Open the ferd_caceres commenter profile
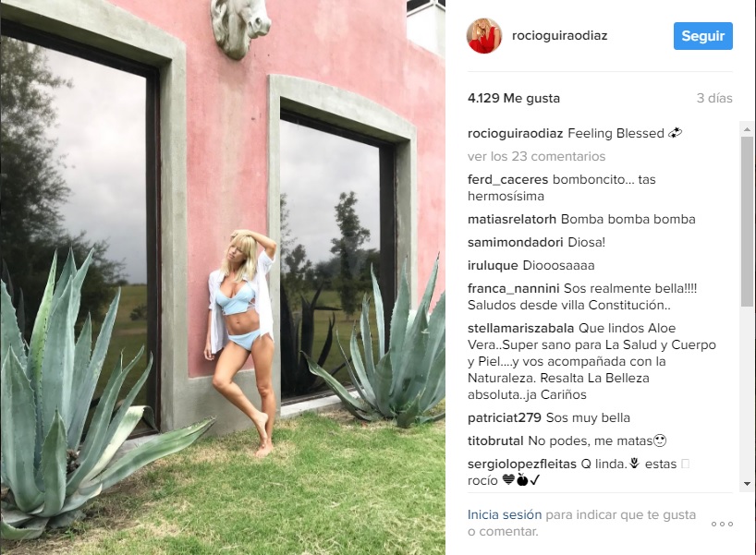This screenshot has height=555, width=756. pos(507,180)
